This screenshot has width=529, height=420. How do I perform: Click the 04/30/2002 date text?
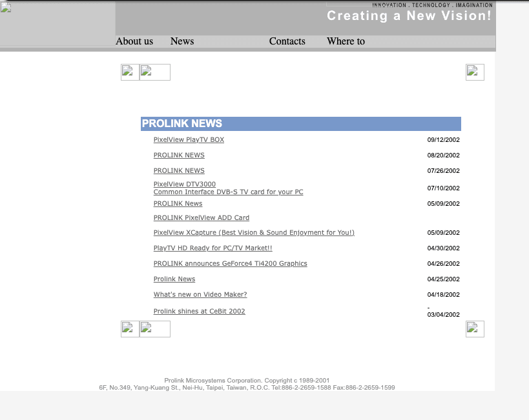pos(443,248)
